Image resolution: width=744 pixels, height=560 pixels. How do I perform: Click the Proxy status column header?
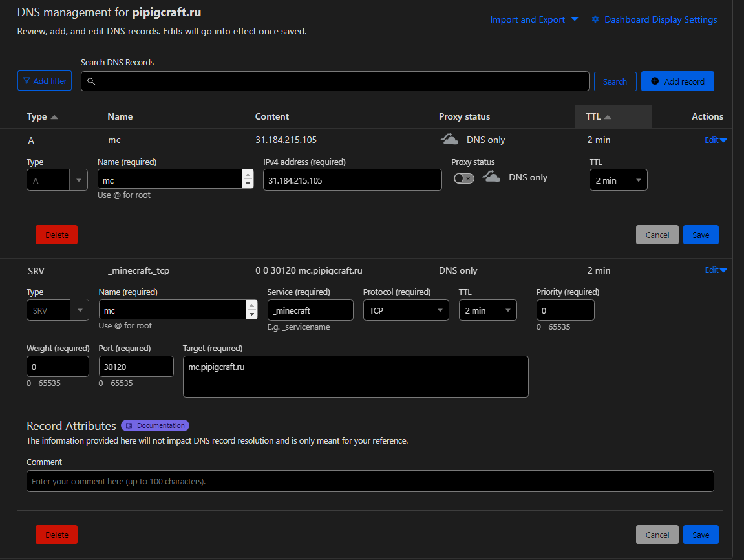point(464,117)
